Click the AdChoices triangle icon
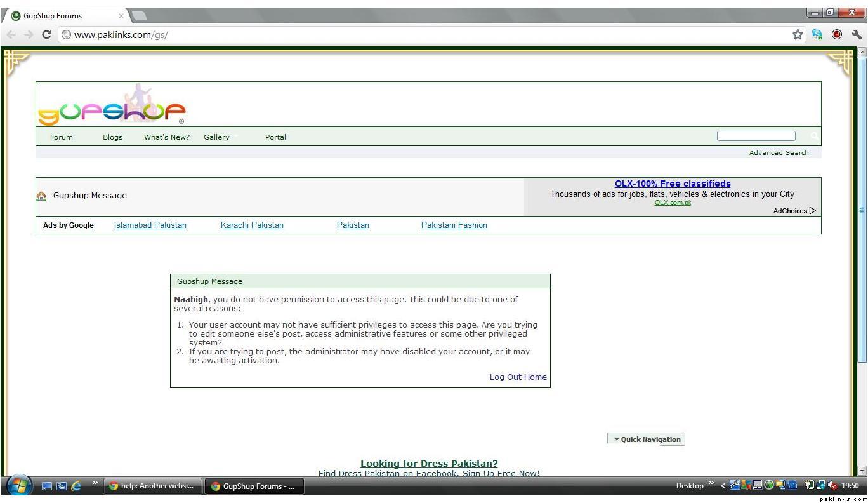The image size is (868, 503). point(813,211)
